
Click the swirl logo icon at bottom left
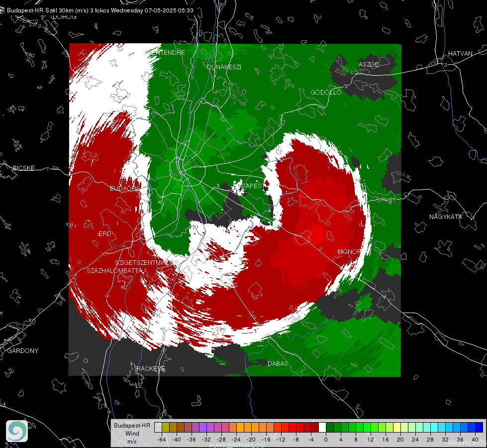click(x=17, y=431)
